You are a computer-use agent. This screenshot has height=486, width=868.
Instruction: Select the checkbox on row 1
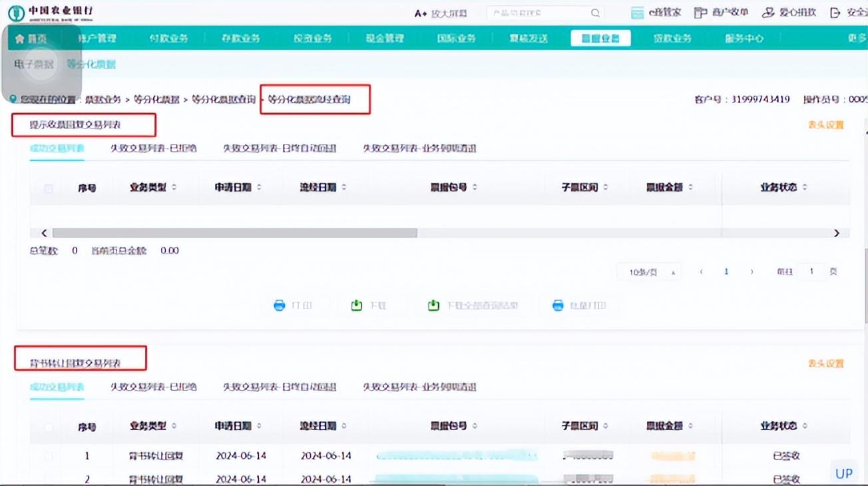pos(47,456)
